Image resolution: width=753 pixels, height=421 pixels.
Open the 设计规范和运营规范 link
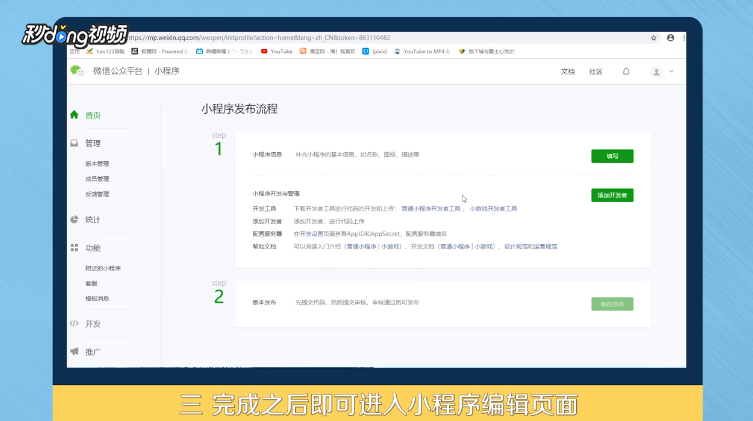[x=531, y=246]
